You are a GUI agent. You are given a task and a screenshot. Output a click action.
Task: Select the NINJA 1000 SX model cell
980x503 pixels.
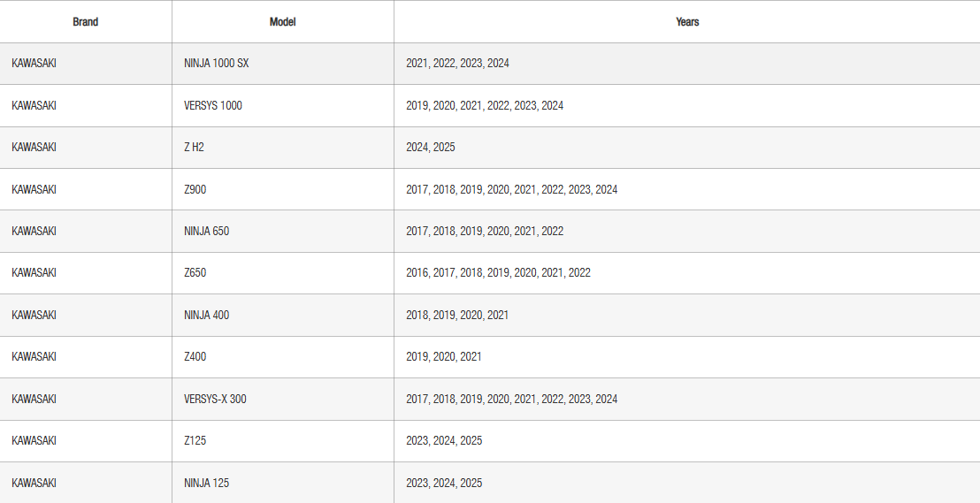point(217,64)
